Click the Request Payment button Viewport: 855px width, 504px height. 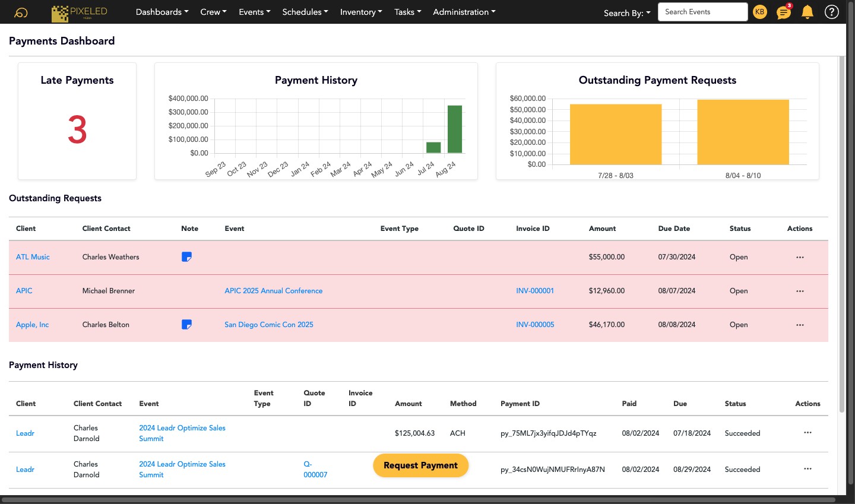(x=420, y=465)
